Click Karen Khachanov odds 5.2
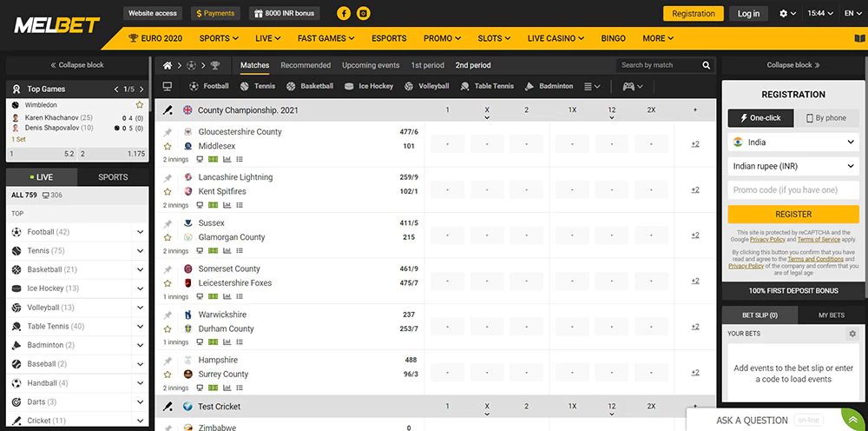Image resolution: width=868 pixels, height=431 pixels. [x=42, y=154]
